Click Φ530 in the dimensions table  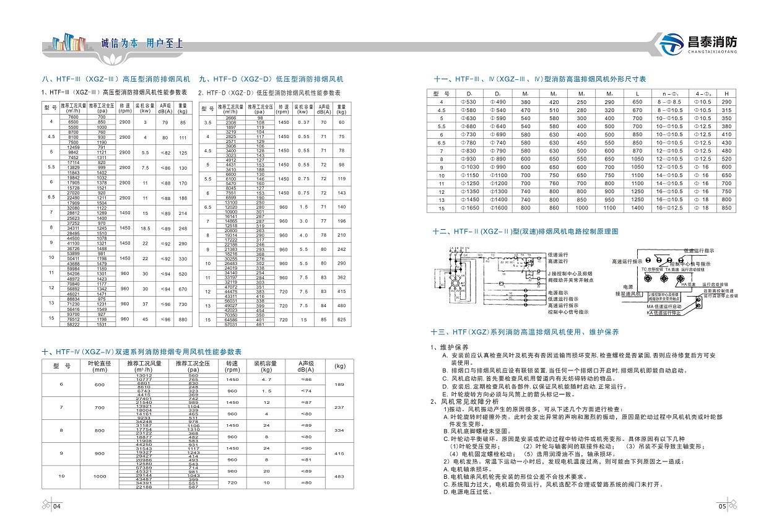tap(470, 102)
